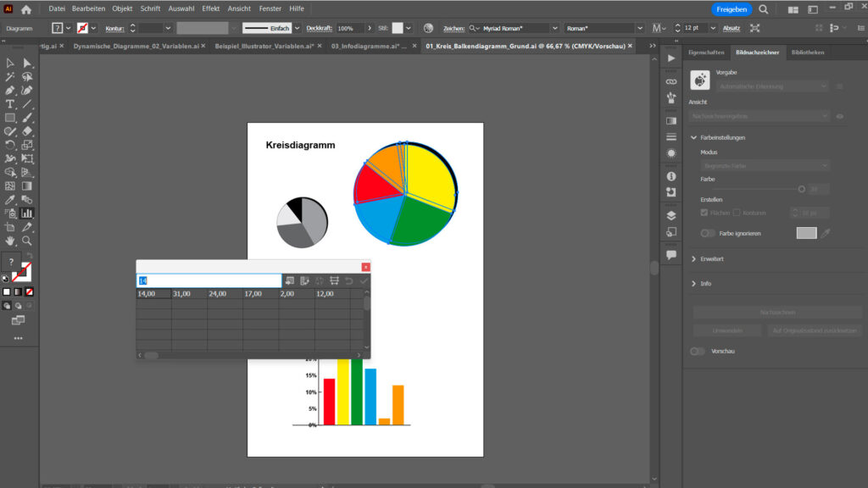Toggle eye icon next to Ansicht dropdown
Viewport: 868px width, 488px height.
pyautogui.click(x=840, y=116)
